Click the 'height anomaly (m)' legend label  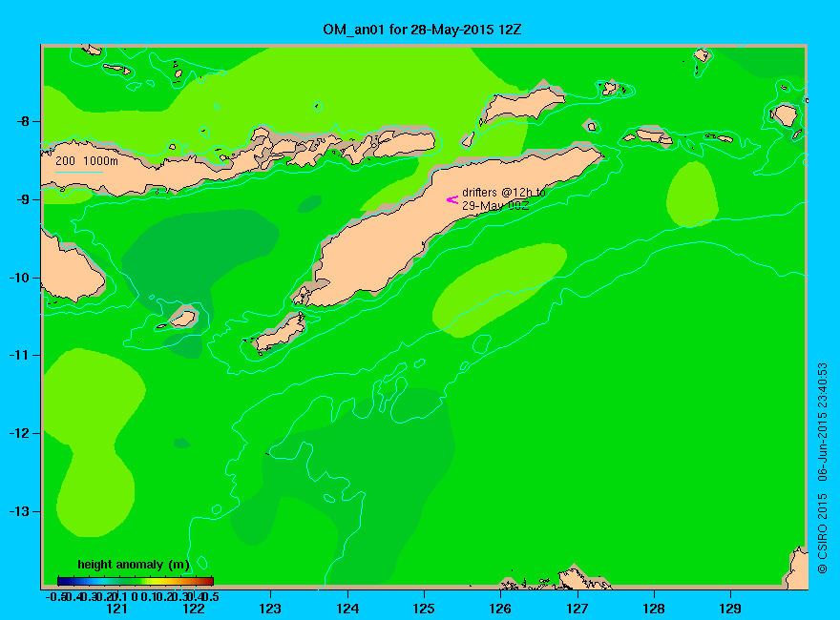[134, 565]
